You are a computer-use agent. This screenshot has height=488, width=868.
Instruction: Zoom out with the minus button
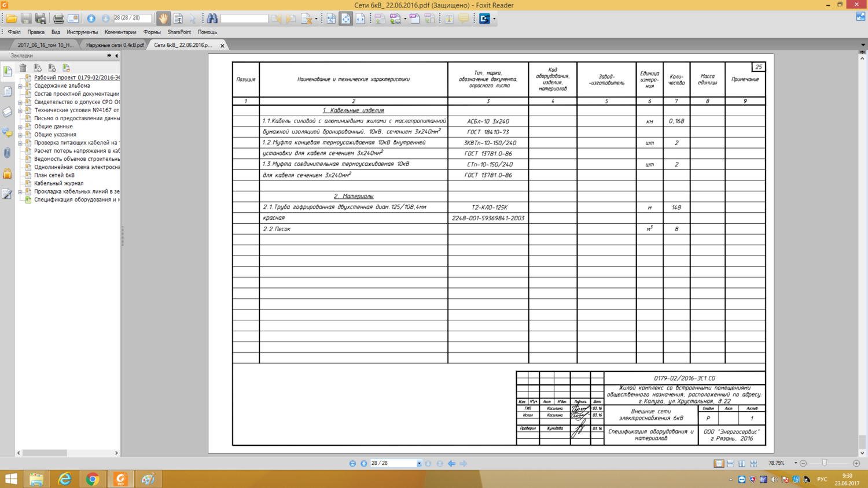[x=803, y=463]
